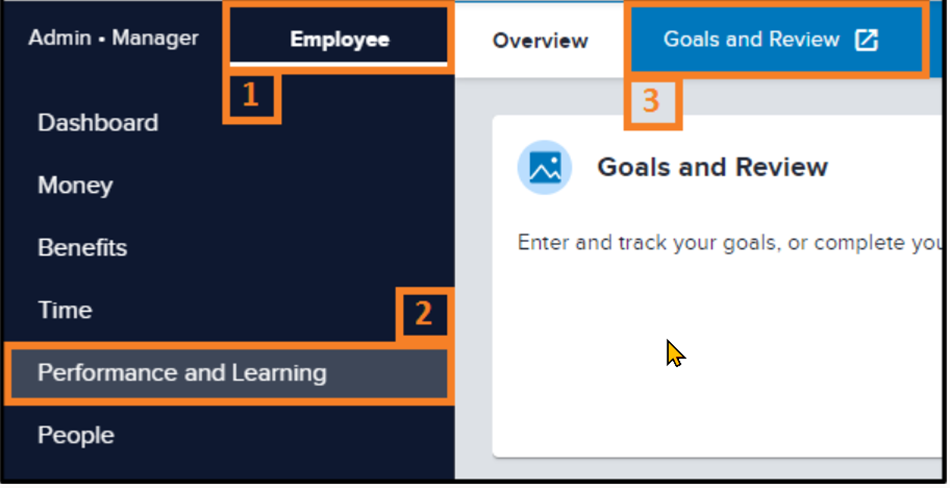The width and height of the screenshot is (950, 488).
Task: Click the yellow mouse pointer graphic
Action: pyautogui.click(x=676, y=353)
